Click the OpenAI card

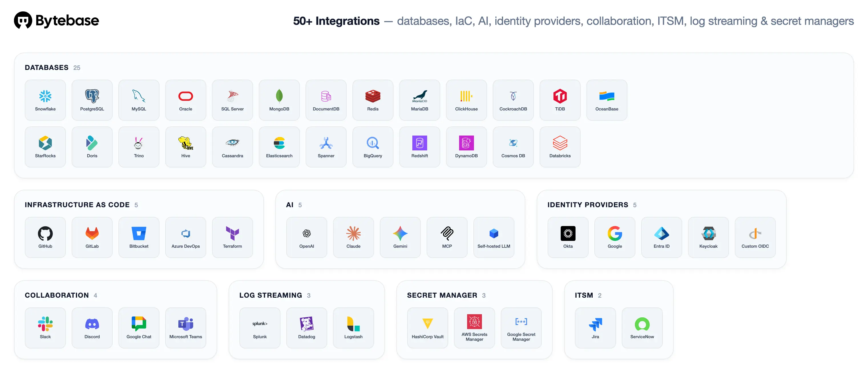pos(307,237)
